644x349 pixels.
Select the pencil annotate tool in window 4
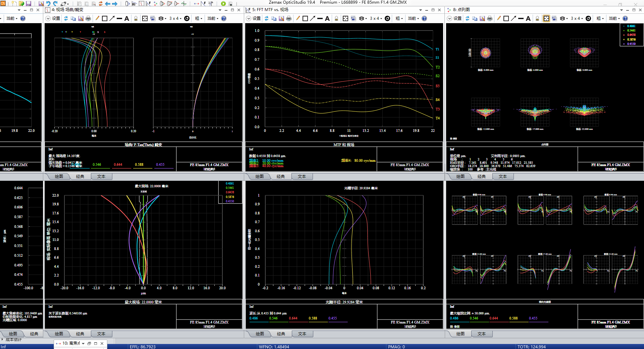[97, 18]
